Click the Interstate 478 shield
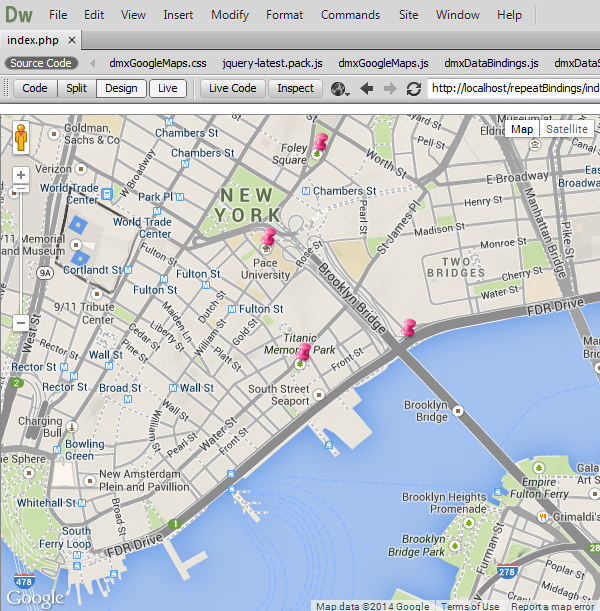The width and height of the screenshot is (600, 611). point(24,581)
